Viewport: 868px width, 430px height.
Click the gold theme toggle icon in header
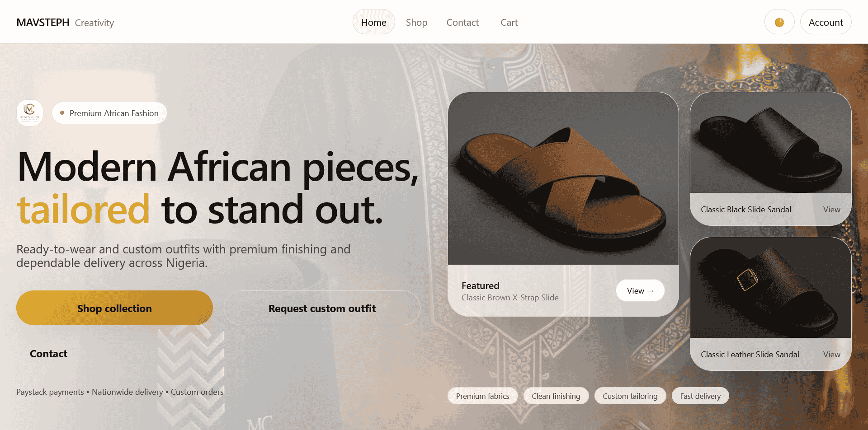pos(779,22)
